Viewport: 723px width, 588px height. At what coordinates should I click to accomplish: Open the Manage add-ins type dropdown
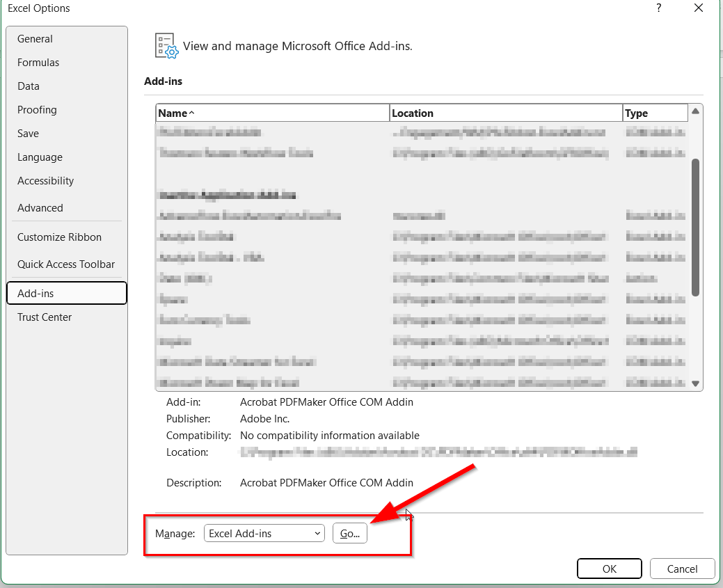(x=264, y=534)
